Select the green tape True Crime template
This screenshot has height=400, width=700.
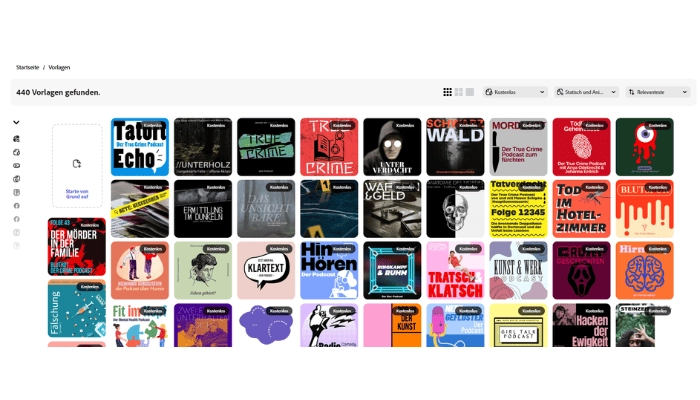tap(266, 147)
